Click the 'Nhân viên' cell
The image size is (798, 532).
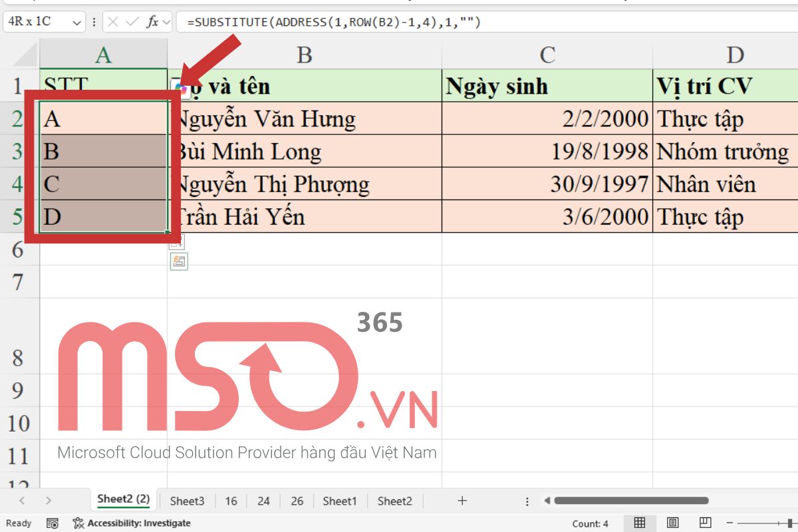pos(726,184)
